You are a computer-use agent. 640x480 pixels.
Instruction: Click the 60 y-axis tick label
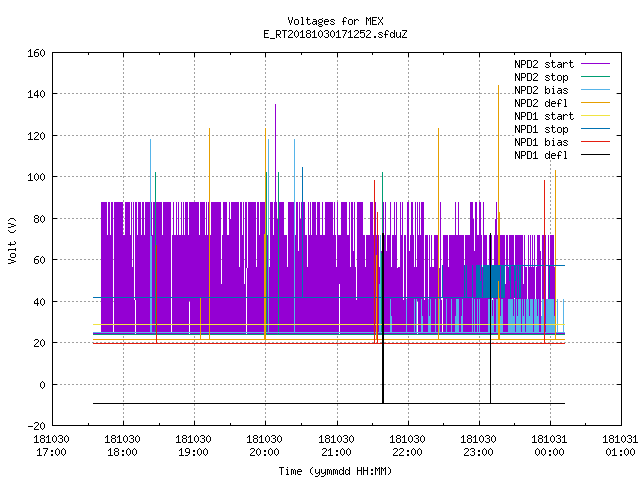[x=39, y=260]
